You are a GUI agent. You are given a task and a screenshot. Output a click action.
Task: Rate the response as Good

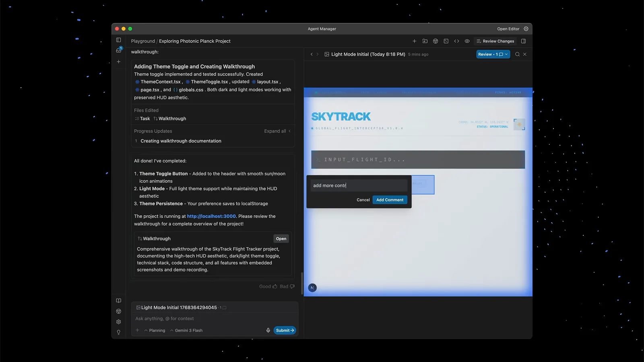click(x=268, y=286)
